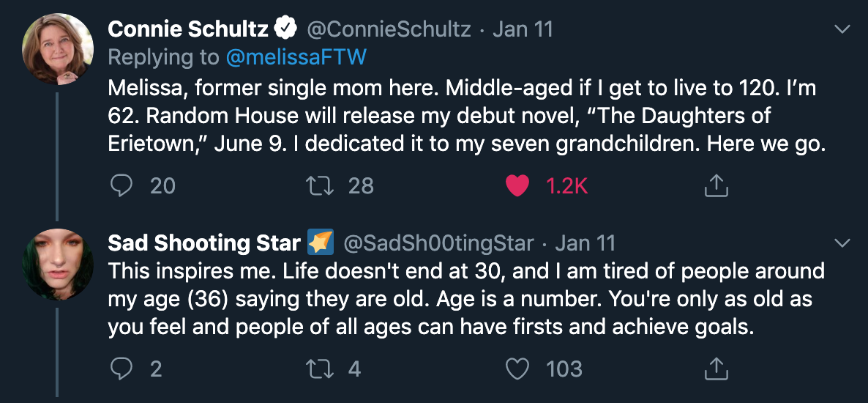Image resolution: width=868 pixels, height=403 pixels.
Task: Retweet Connie Schultz's tweet
Action: point(319,186)
